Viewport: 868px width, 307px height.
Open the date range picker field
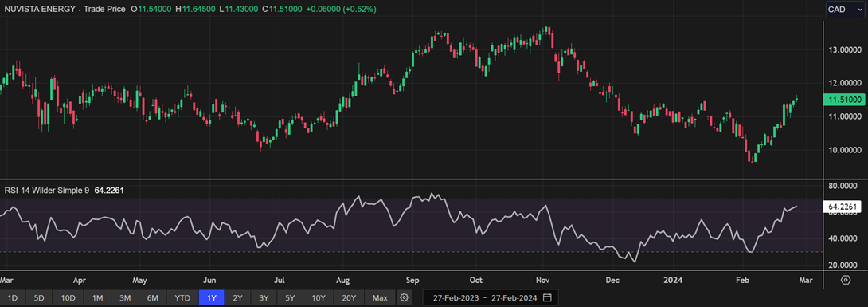(x=491, y=297)
